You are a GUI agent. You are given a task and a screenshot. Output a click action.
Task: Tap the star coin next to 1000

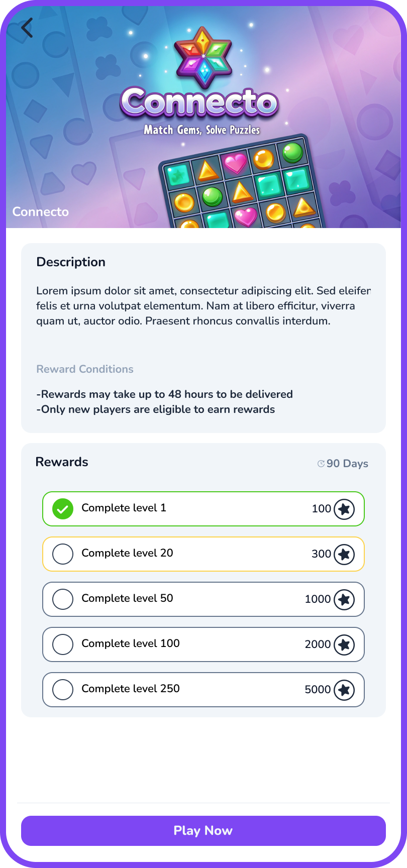[x=344, y=599]
